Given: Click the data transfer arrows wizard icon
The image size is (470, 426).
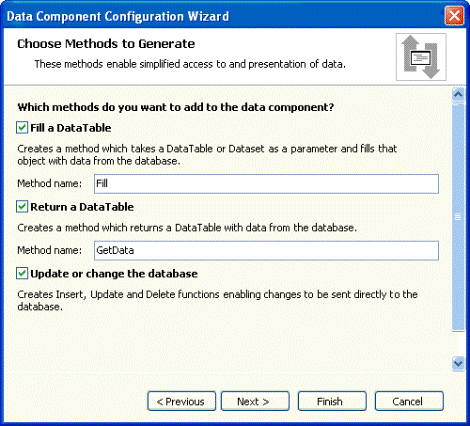Looking at the screenshot, I should point(421,57).
